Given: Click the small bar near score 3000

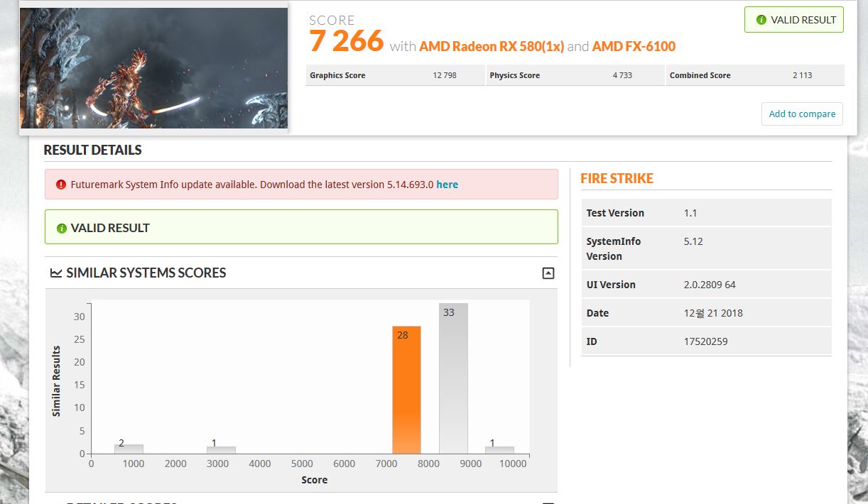Looking at the screenshot, I should pos(221,450).
